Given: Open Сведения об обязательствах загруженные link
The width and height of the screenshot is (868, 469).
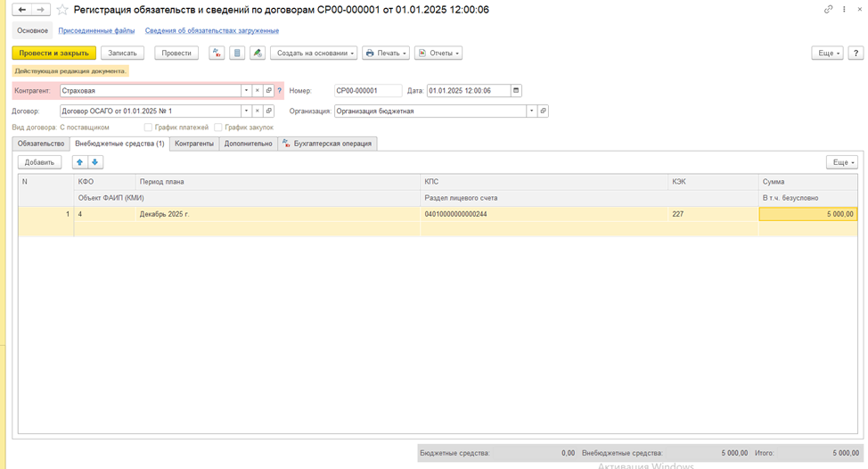Looking at the screenshot, I should click(x=212, y=31).
